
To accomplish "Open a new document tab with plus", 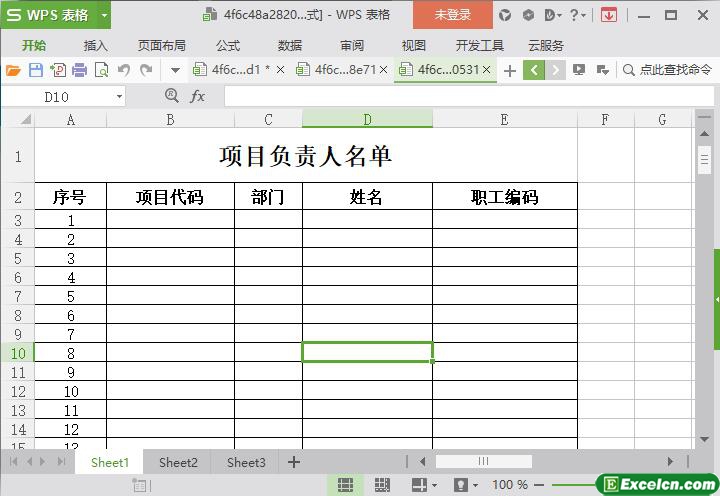I will [510, 71].
